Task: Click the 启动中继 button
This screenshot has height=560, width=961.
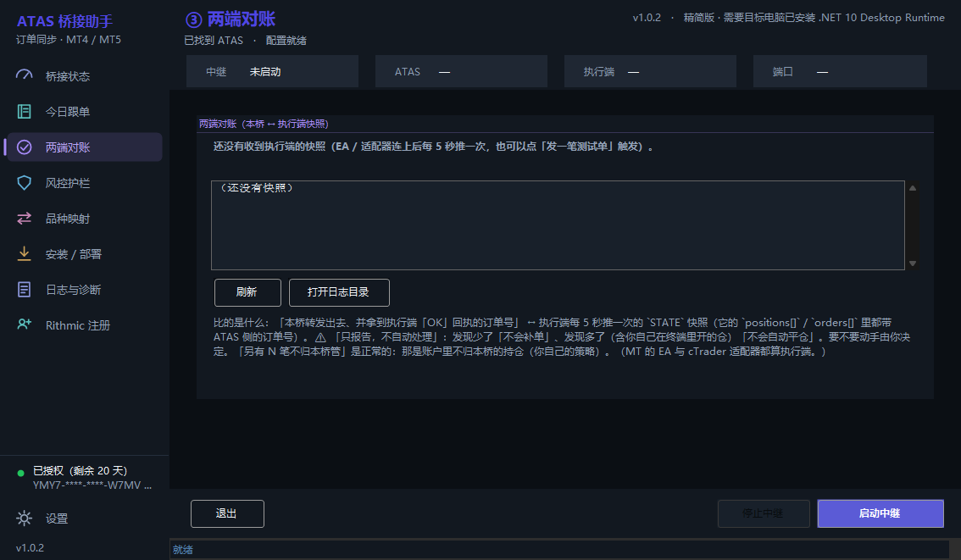Action: (x=880, y=513)
